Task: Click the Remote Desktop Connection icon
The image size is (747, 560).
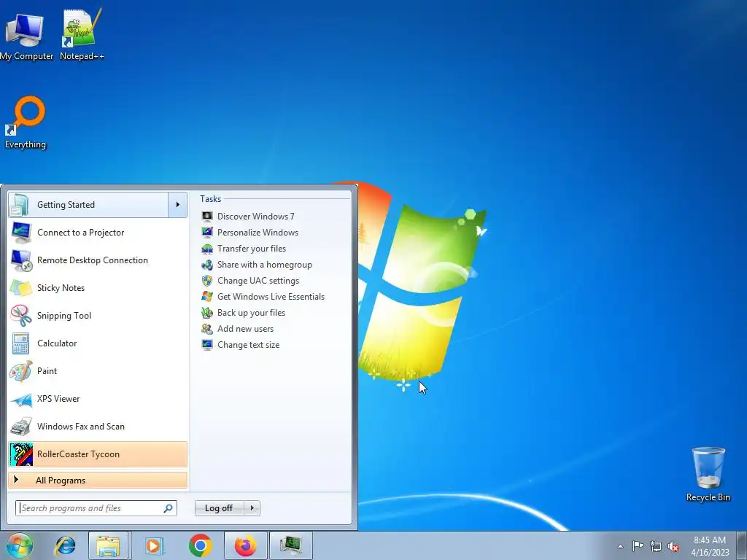Action: click(x=21, y=260)
